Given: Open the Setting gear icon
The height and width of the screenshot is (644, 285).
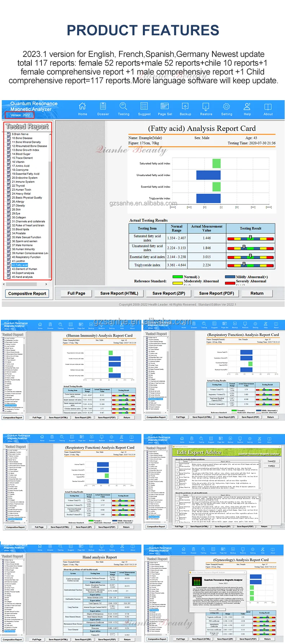Looking at the screenshot, I should click(227, 107).
